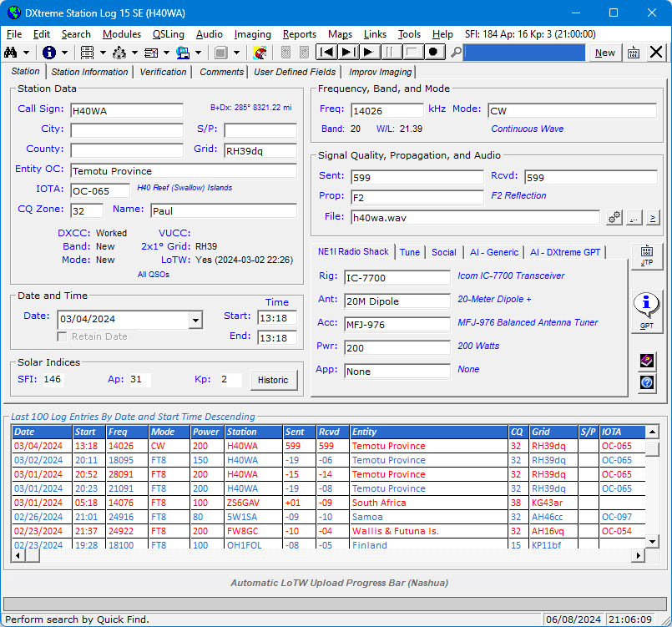
Task: Click the Freq input field showing 14026
Action: [387, 110]
